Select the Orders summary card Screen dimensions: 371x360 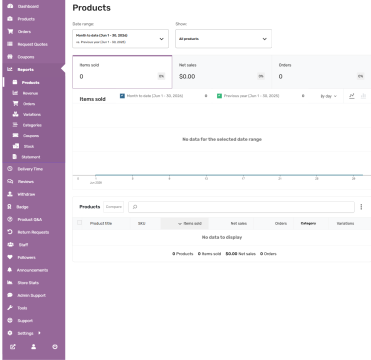coord(322,72)
